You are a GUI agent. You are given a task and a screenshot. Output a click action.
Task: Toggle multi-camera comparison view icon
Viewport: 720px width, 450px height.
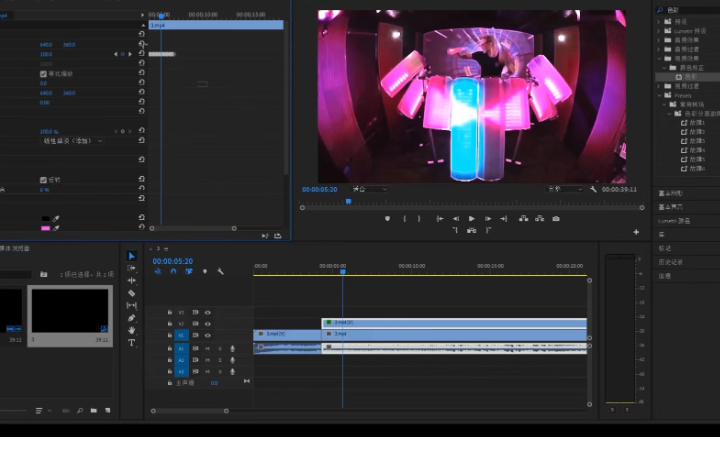472,230
